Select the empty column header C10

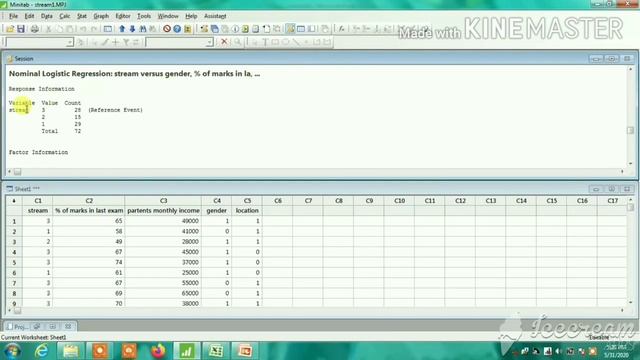tap(399, 200)
